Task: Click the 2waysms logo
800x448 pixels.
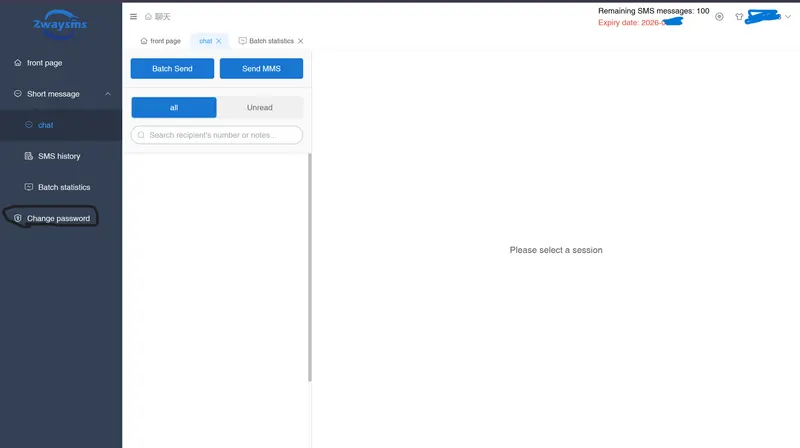Action: [60, 24]
